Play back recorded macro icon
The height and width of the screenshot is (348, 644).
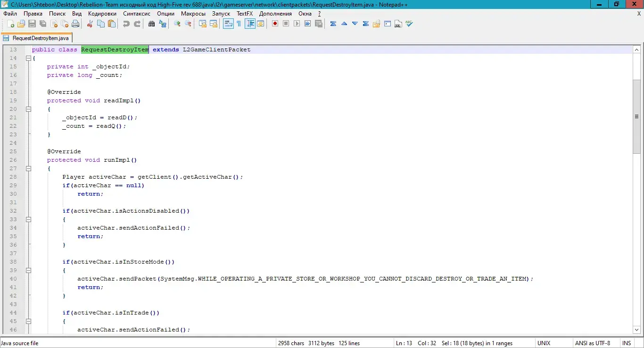tap(297, 24)
